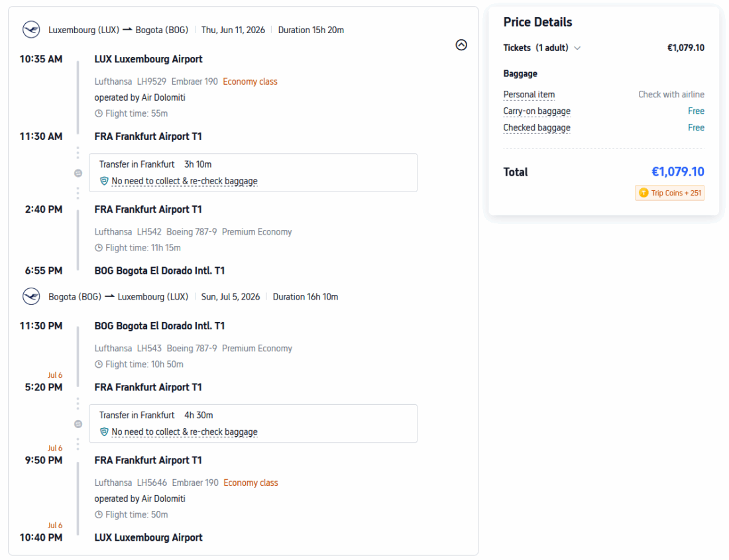Toggle the first Frankfurt transfer stop marker

(x=78, y=173)
